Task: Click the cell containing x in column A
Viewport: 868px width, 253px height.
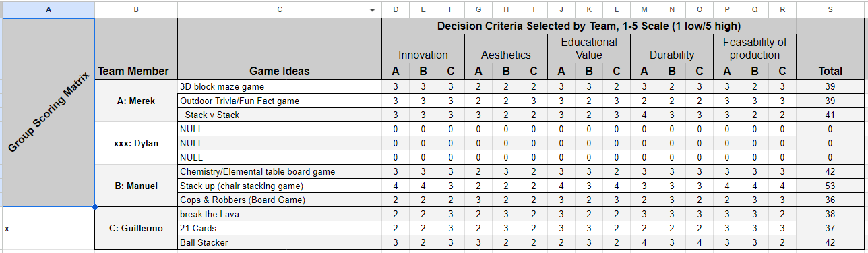Action: click(x=48, y=228)
